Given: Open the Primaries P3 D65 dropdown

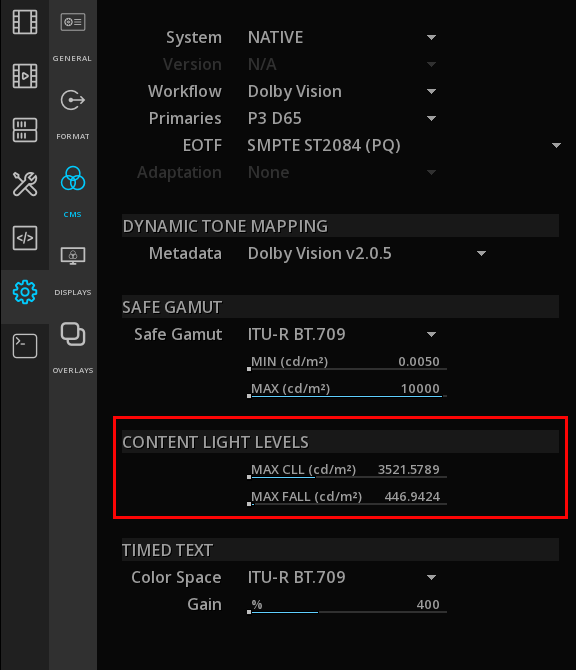Looking at the screenshot, I should (x=342, y=118).
